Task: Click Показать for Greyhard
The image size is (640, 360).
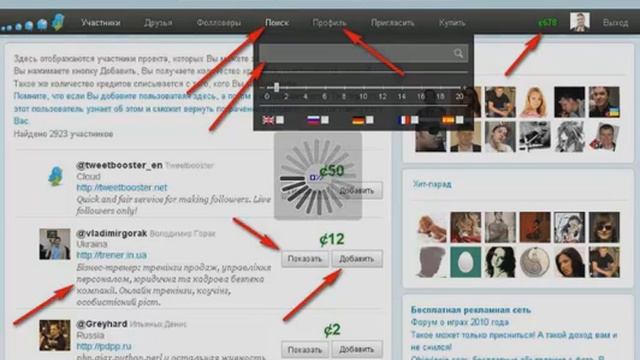Action: [x=305, y=350]
